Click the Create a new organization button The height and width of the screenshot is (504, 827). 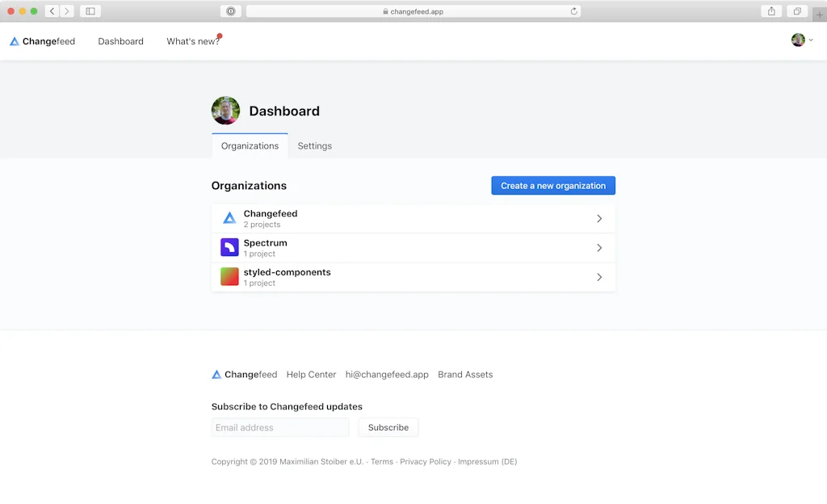click(552, 185)
